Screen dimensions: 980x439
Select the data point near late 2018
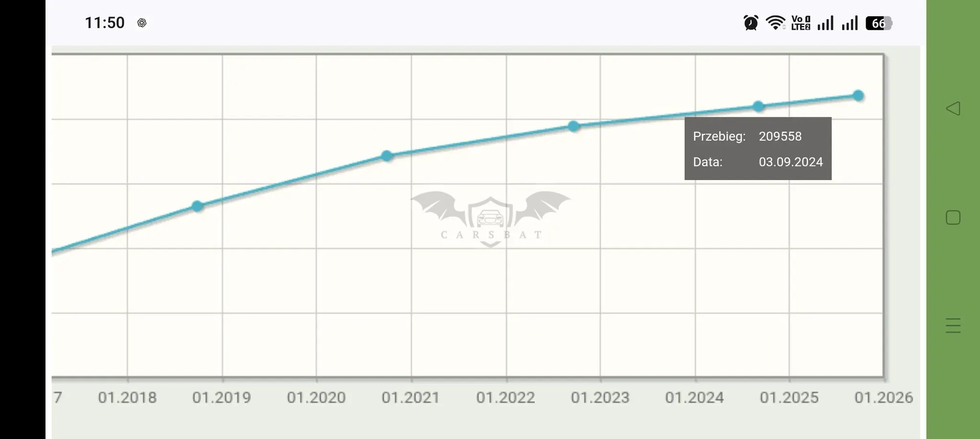pos(197,206)
